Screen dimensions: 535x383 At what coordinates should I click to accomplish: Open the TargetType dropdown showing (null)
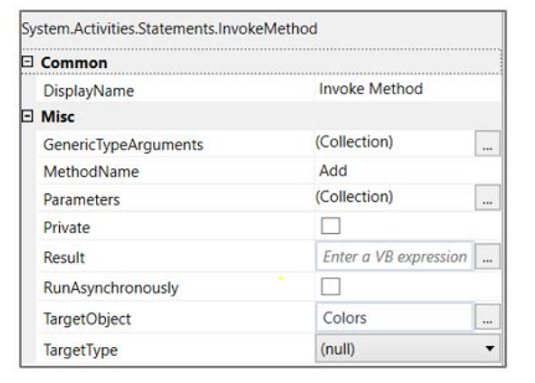click(x=408, y=349)
